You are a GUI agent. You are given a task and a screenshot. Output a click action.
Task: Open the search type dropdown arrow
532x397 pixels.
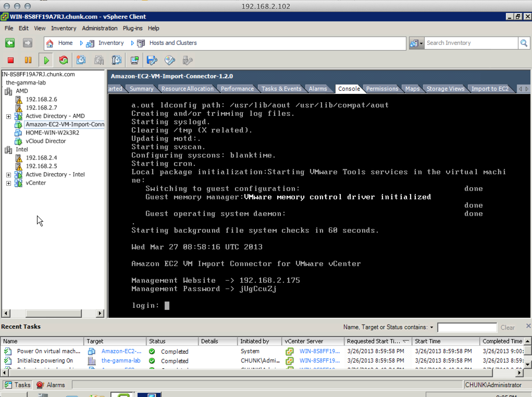[421, 43]
